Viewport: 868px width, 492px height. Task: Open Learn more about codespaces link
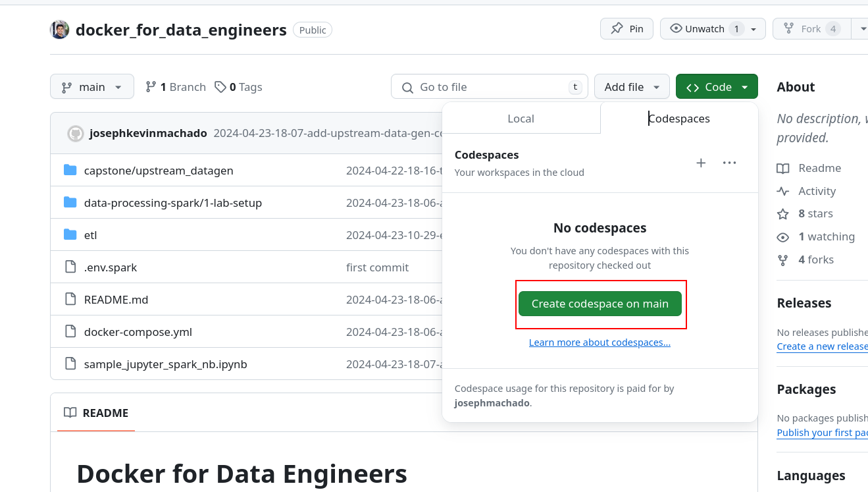coord(600,342)
